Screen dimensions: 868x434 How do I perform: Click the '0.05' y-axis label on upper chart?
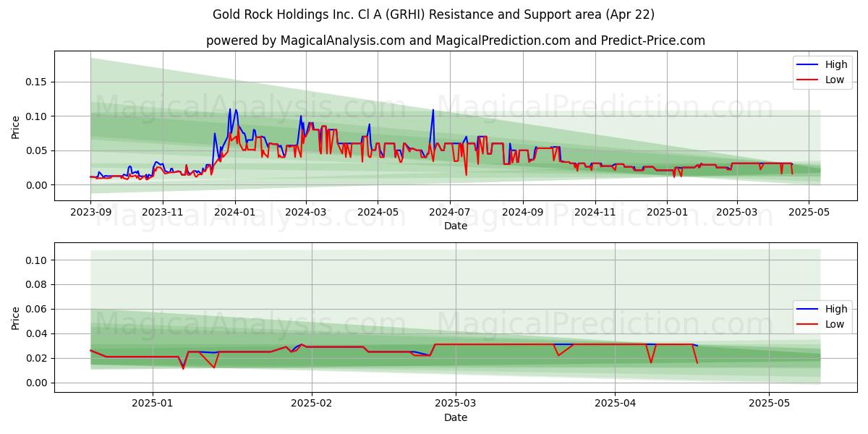36,151
